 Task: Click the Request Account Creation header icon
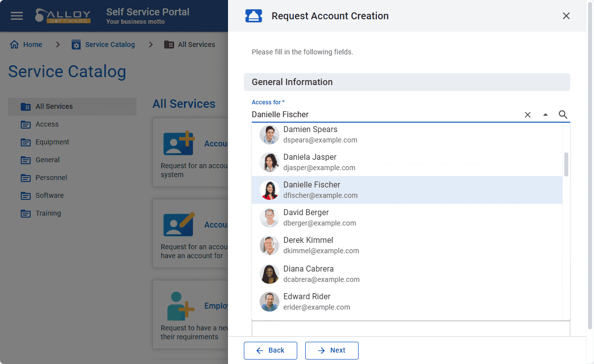pos(254,16)
